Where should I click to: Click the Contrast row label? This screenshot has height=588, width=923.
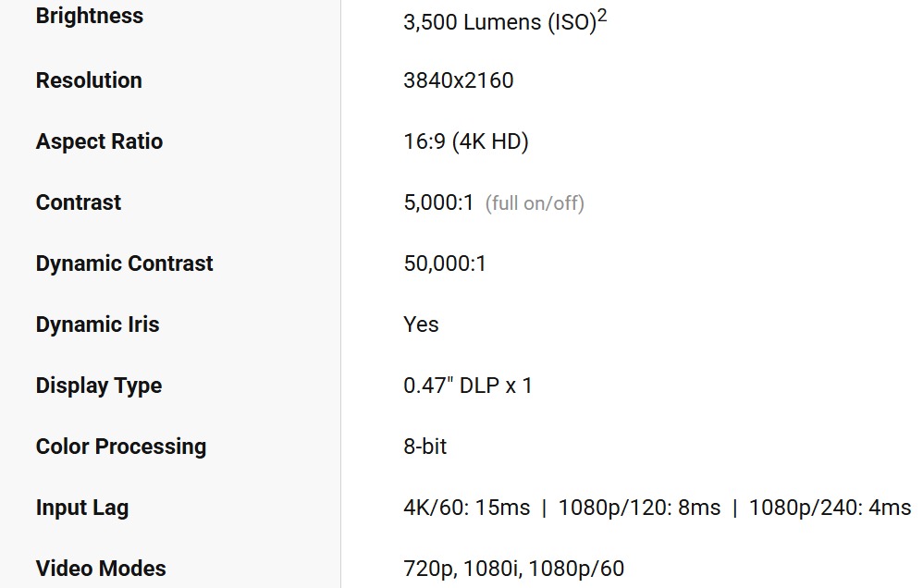click(x=79, y=202)
